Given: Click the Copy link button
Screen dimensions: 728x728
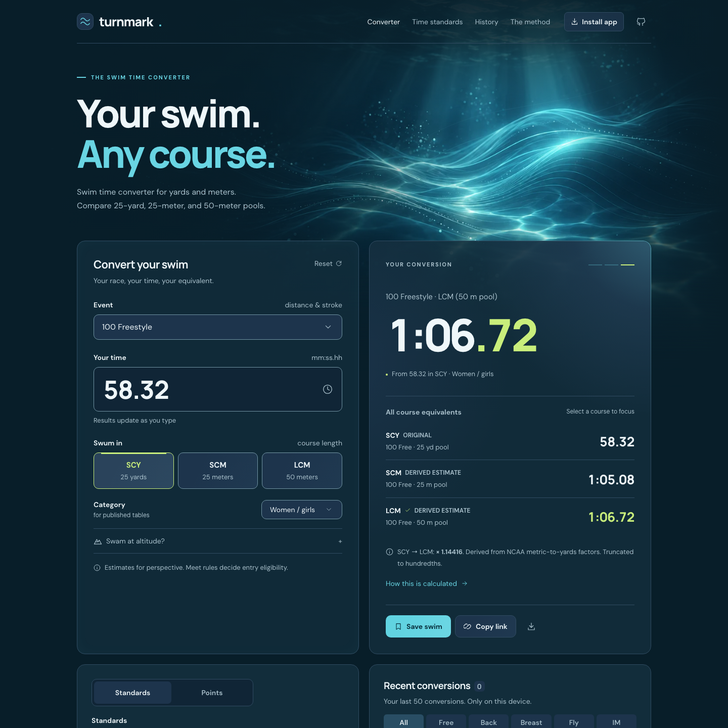Looking at the screenshot, I should pyautogui.click(x=485, y=626).
